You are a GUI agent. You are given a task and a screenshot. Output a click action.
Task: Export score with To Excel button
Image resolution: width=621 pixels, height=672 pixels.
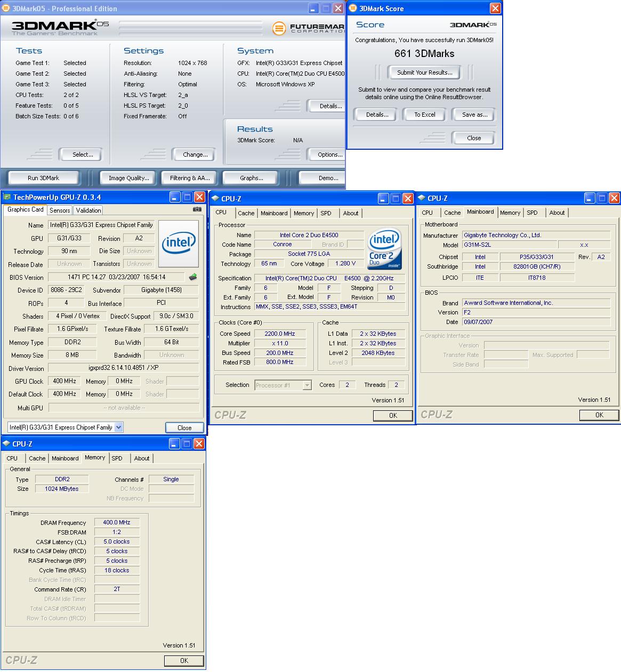pos(425,115)
